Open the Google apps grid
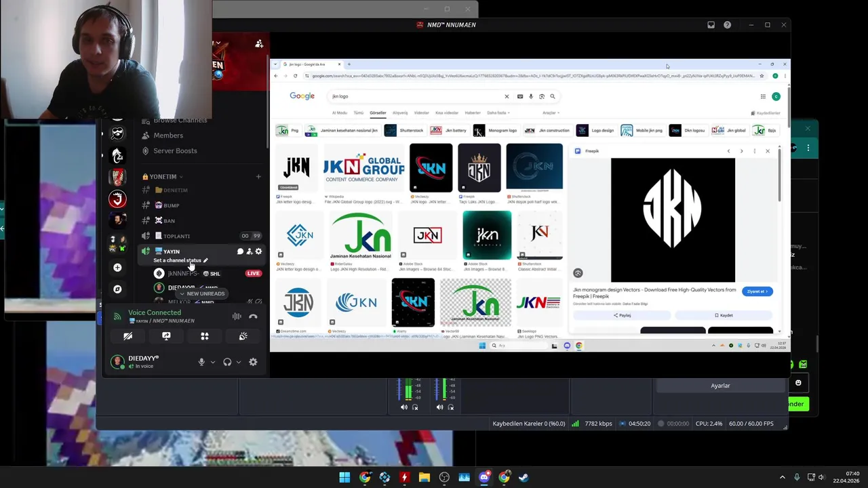This screenshot has width=868, height=488. (x=763, y=96)
